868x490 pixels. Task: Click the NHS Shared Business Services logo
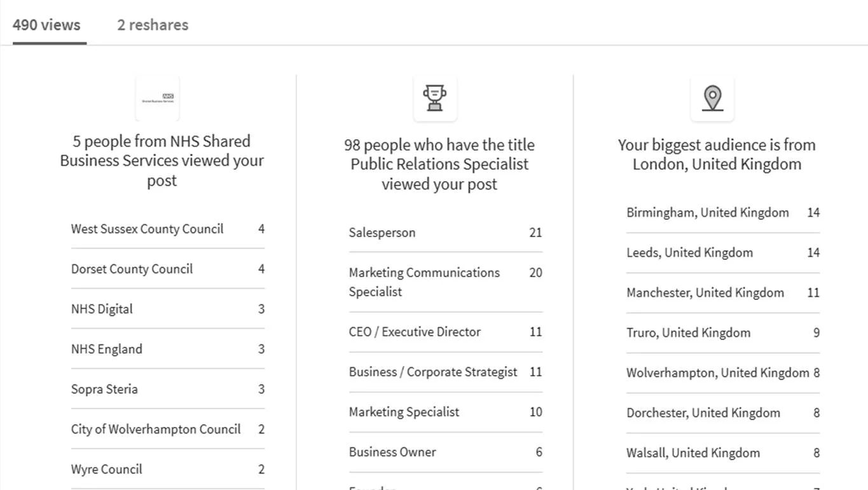coord(158,98)
